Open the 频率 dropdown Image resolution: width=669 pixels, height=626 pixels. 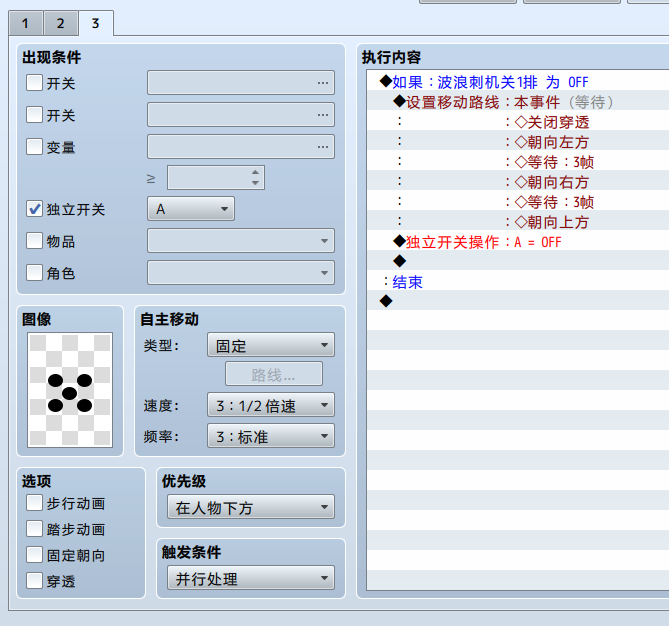tap(271, 436)
